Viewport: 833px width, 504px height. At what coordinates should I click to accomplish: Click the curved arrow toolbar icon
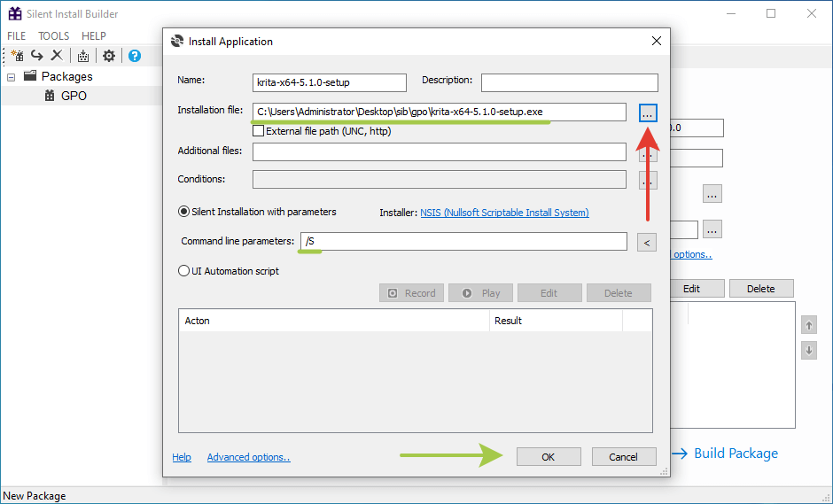(x=36, y=55)
